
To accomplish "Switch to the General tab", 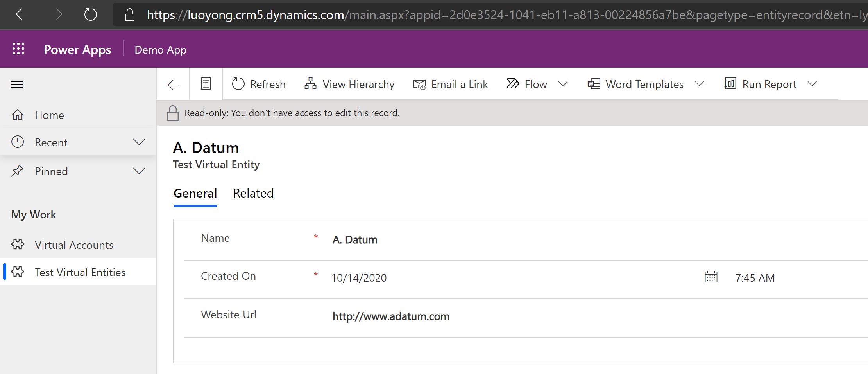I will [195, 193].
